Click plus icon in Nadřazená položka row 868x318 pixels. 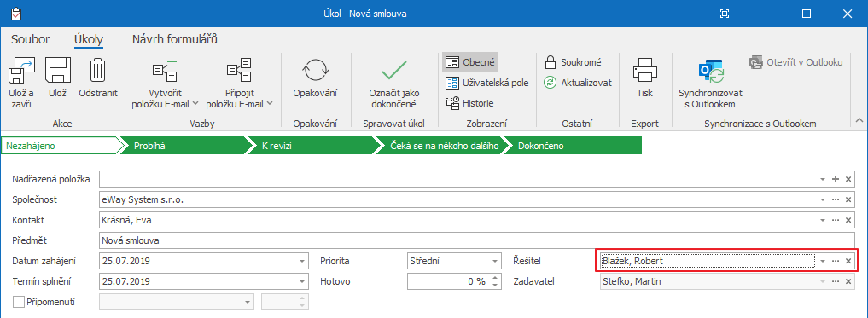point(836,179)
